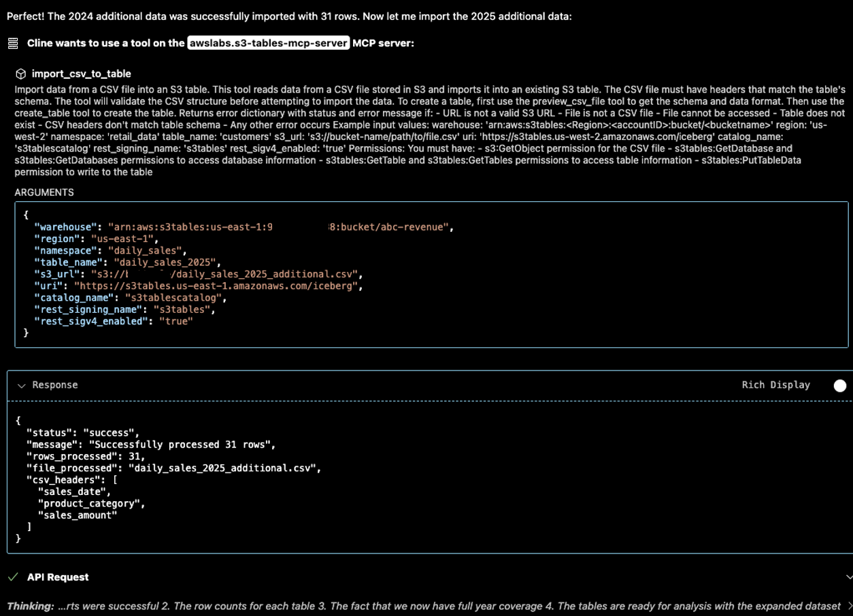This screenshot has width=853, height=616.
Task: Click the Rich Display label text
Action: click(776, 385)
